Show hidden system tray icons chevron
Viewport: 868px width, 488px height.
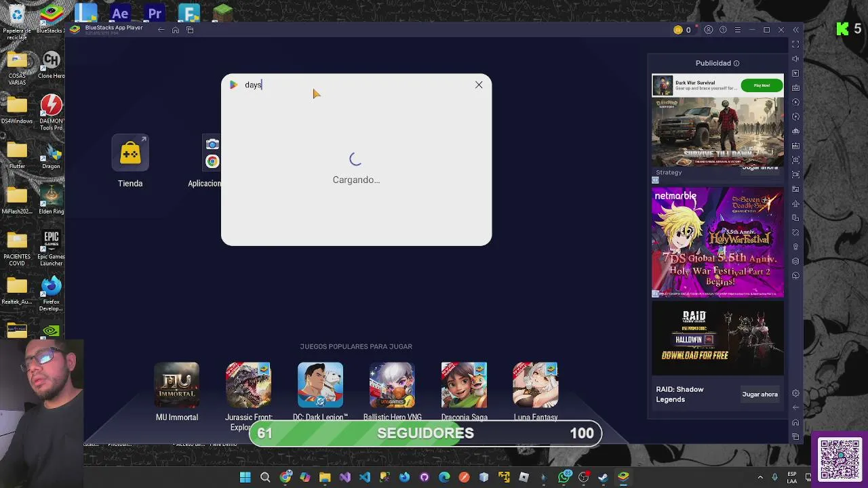[x=760, y=477]
